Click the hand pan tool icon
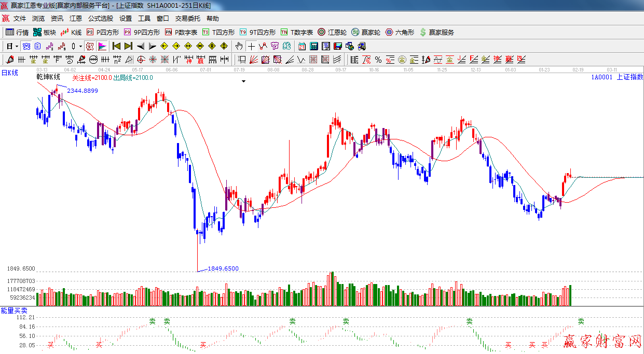Viewport: 644px width, 354px height. coord(239,46)
